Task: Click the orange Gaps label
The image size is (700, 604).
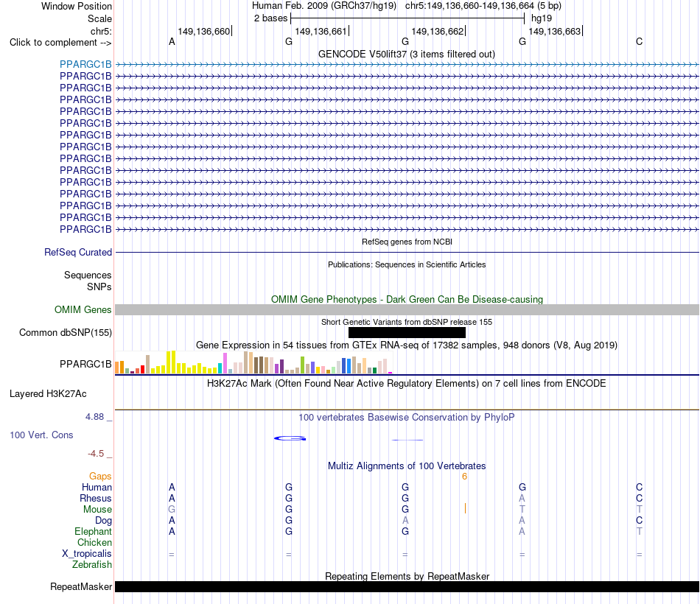Action: coord(100,477)
